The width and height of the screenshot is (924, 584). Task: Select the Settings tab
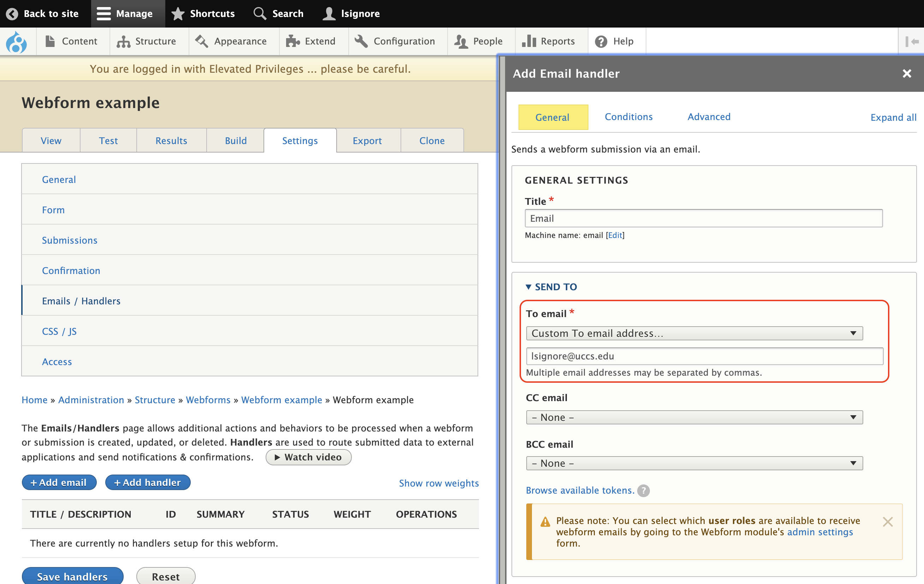(x=300, y=141)
